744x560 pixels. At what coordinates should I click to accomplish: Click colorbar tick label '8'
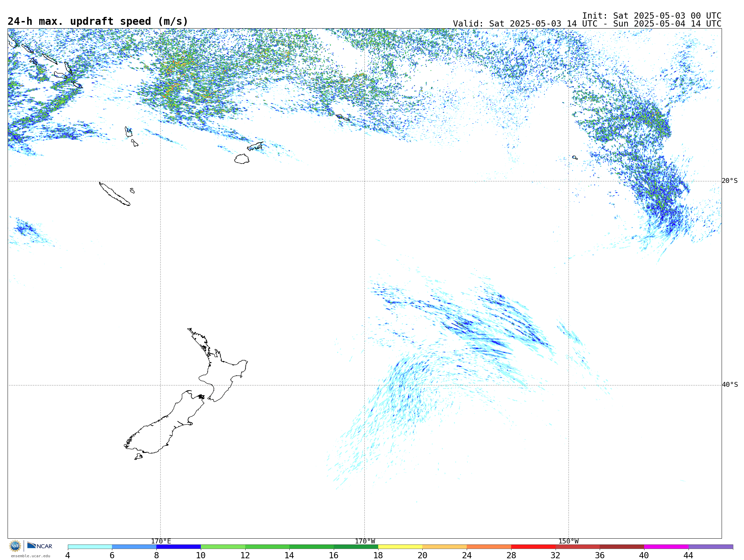click(156, 555)
